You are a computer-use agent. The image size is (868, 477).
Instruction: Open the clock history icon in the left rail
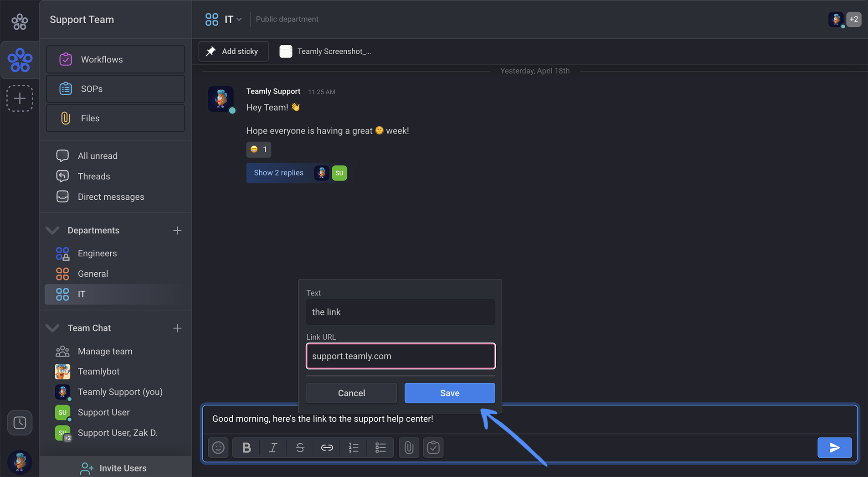pos(20,423)
